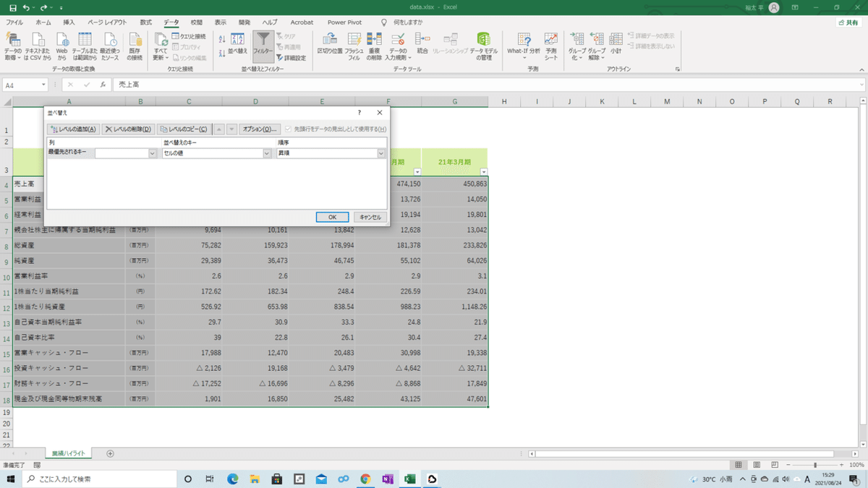The image size is (868, 488).
Task: Click the zoom slider in status bar
Action: [816, 465]
